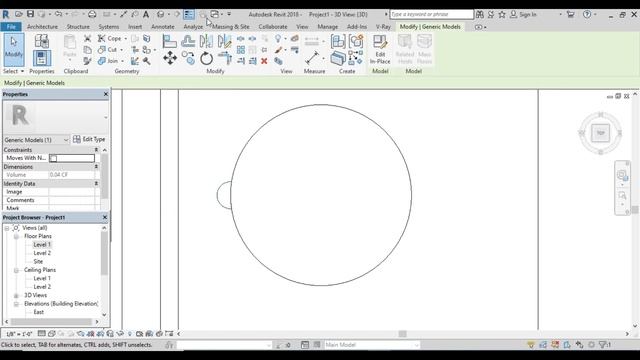Select the Modify arrow tool
This screenshot has height=360, width=640.
point(14,50)
